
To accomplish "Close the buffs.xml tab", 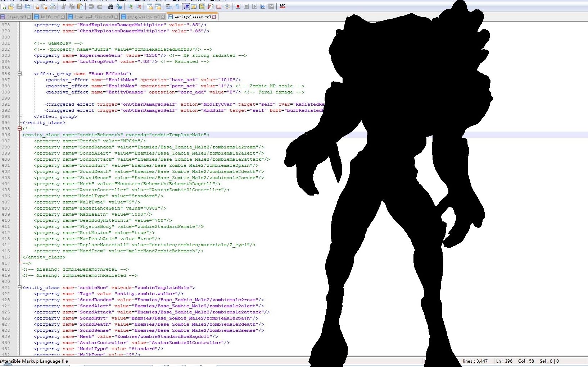I will pos(63,17).
